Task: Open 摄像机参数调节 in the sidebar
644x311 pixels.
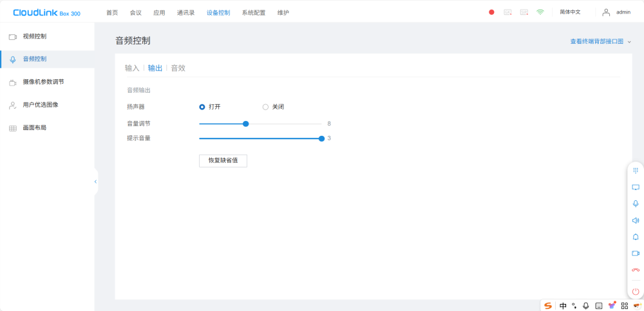Action: [43, 82]
